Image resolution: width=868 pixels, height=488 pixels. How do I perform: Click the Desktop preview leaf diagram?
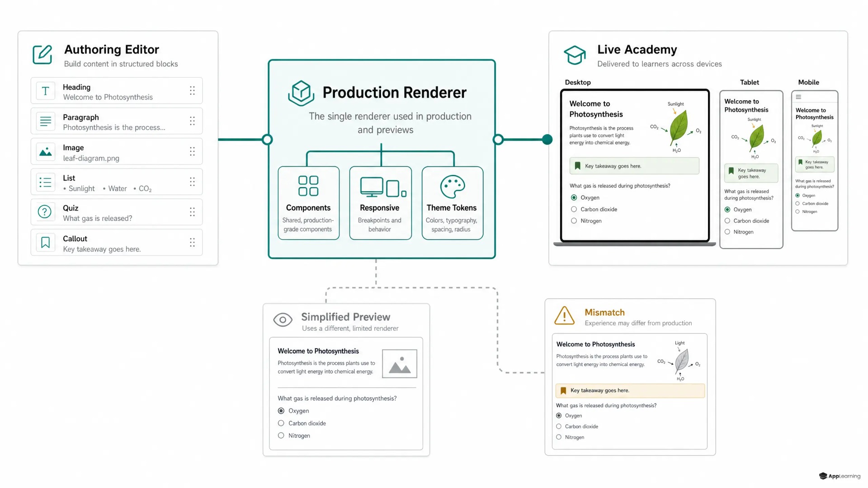point(677,128)
